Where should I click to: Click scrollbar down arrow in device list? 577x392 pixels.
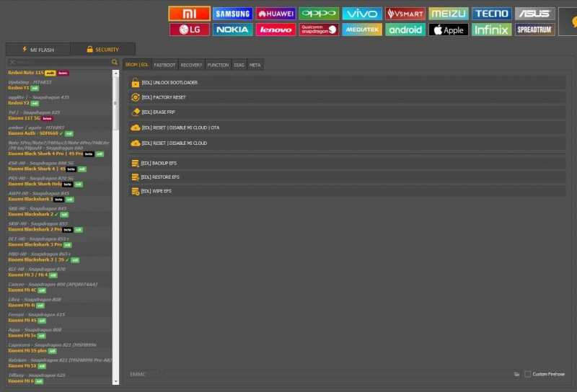(x=115, y=382)
